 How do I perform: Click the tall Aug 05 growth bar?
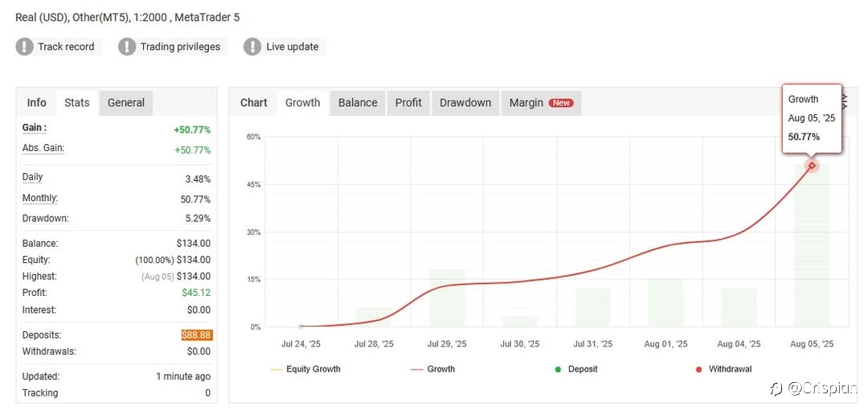point(812,245)
